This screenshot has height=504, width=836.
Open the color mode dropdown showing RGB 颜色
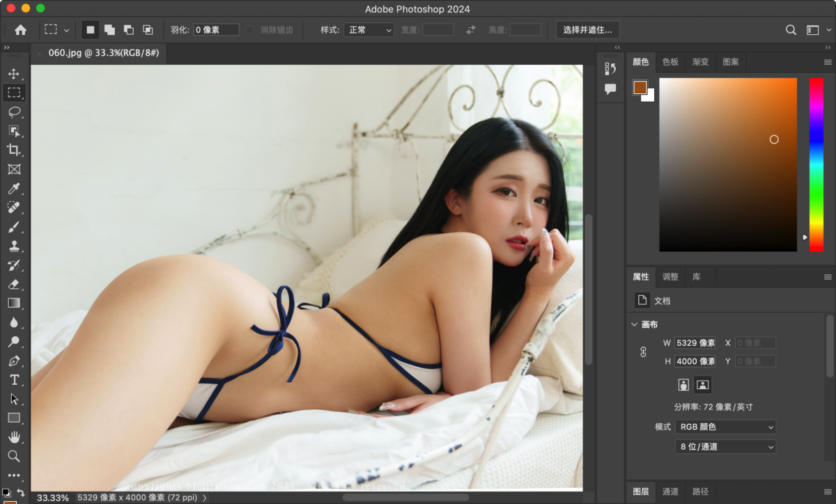[725, 427]
